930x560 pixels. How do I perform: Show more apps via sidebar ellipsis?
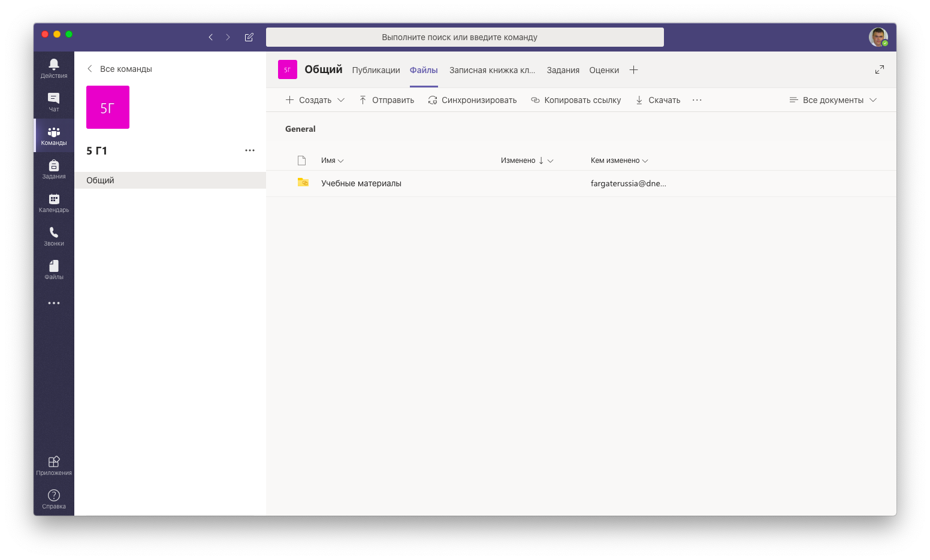[x=54, y=303]
